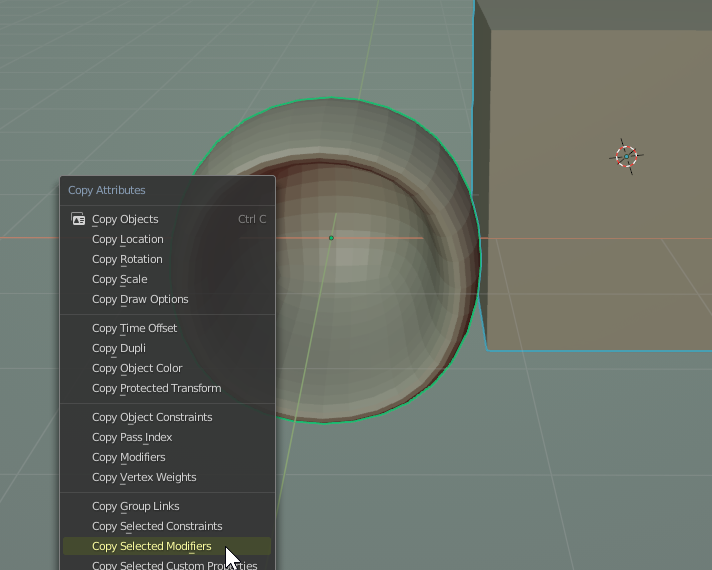Click the Copy Objects clipboard icon
The width and height of the screenshot is (712, 570).
click(78, 219)
